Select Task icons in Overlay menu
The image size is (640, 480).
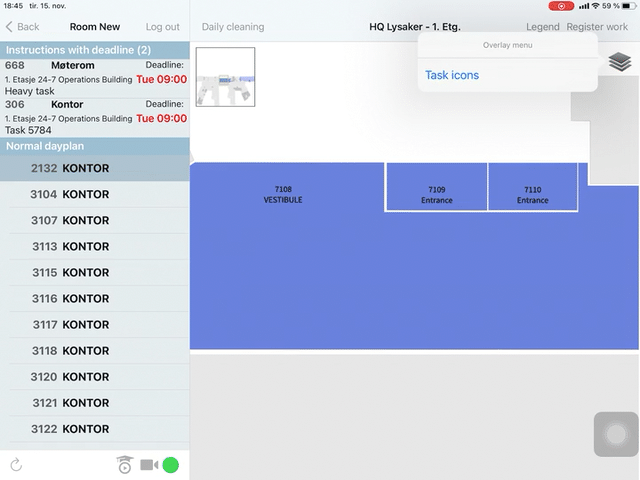coord(452,75)
